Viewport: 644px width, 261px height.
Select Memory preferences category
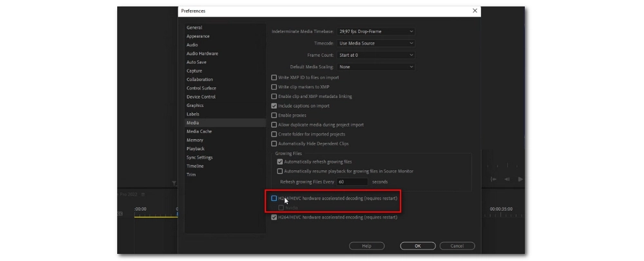tap(194, 140)
